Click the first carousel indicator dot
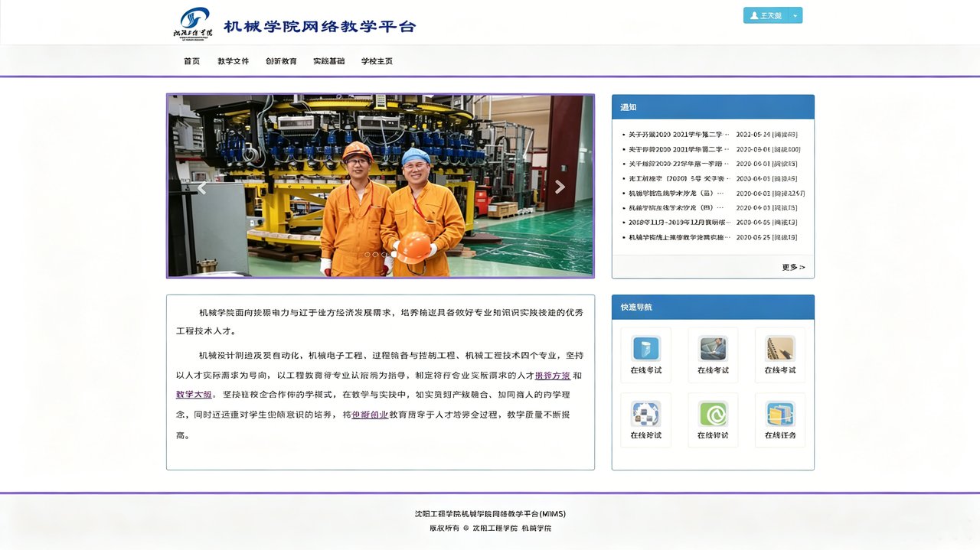 (367, 255)
